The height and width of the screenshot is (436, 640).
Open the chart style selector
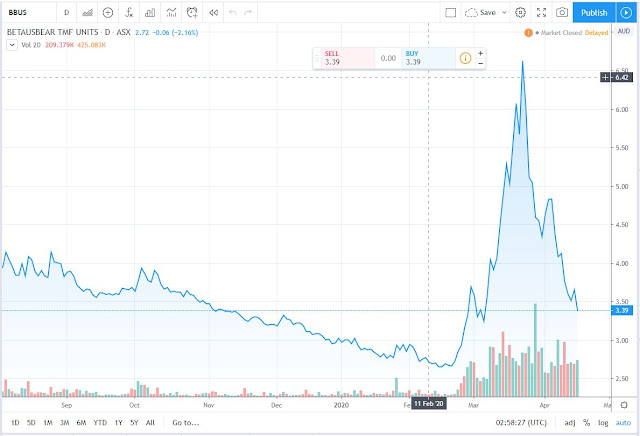[87, 13]
